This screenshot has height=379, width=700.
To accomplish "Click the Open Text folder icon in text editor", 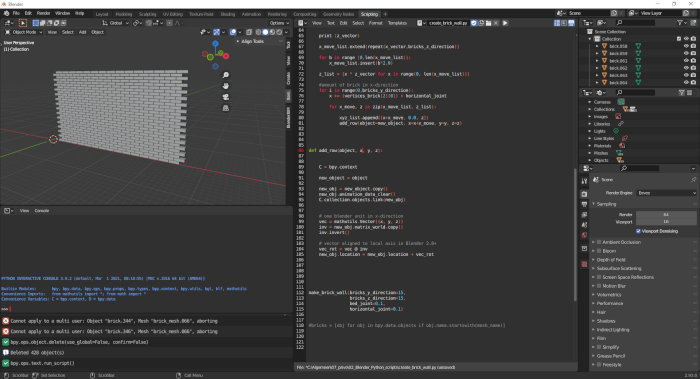I will click(488, 23).
